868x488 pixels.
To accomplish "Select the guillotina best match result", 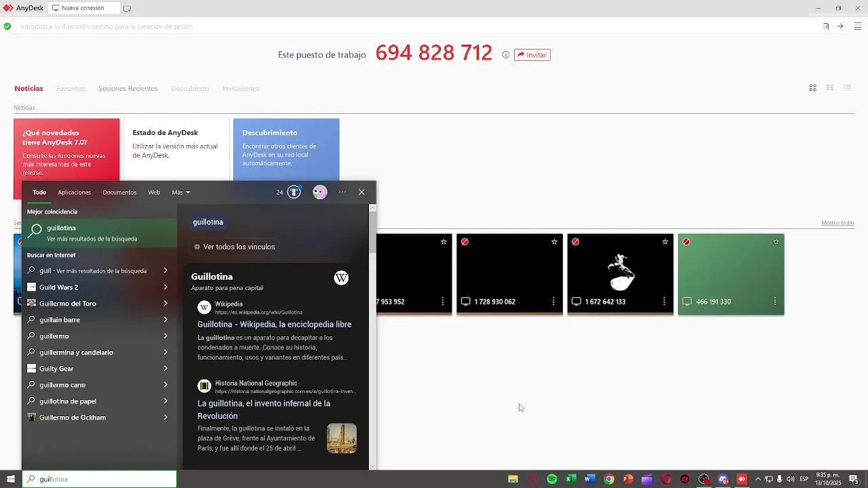I will click(x=100, y=233).
